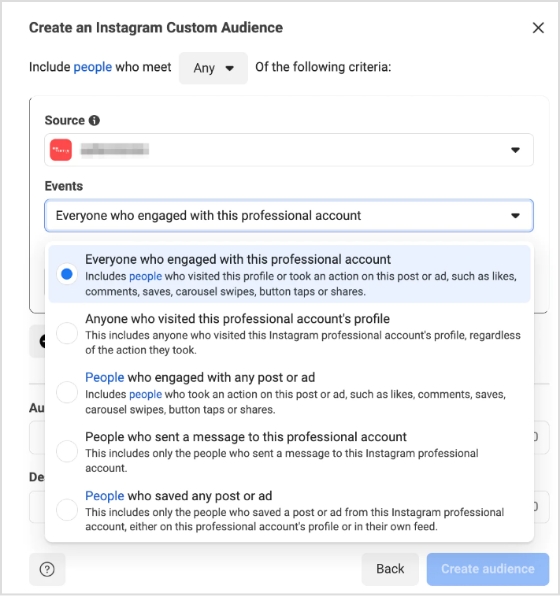The image size is (560, 596).
Task: Select People who sent a message radio
Action: coord(67,451)
